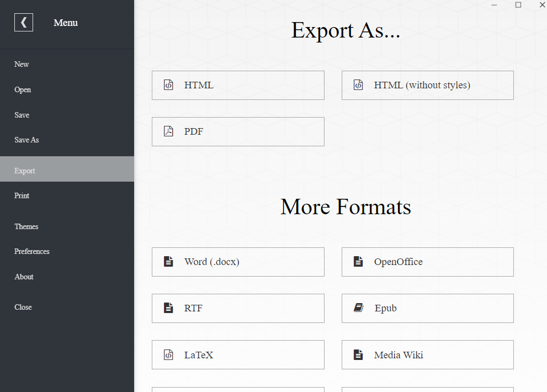Click the HTML file icon
This screenshot has width=547, height=392.
point(168,85)
